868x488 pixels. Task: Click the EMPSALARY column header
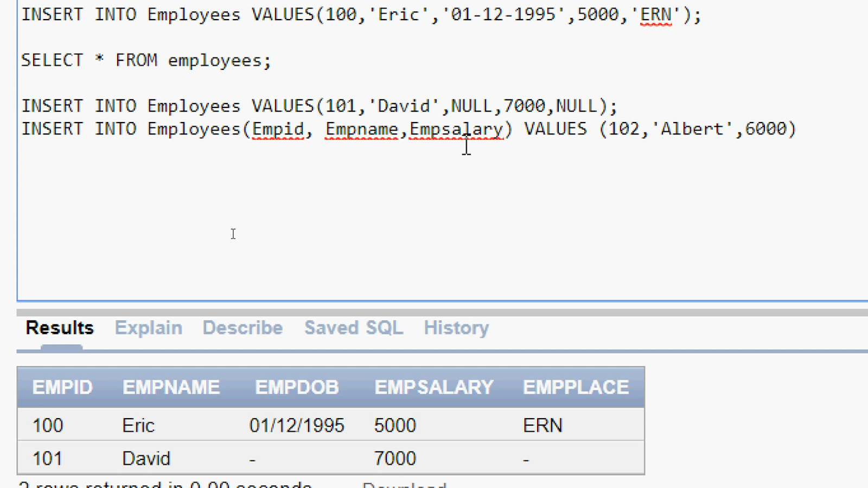pyautogui.click(x=433, y=387)
